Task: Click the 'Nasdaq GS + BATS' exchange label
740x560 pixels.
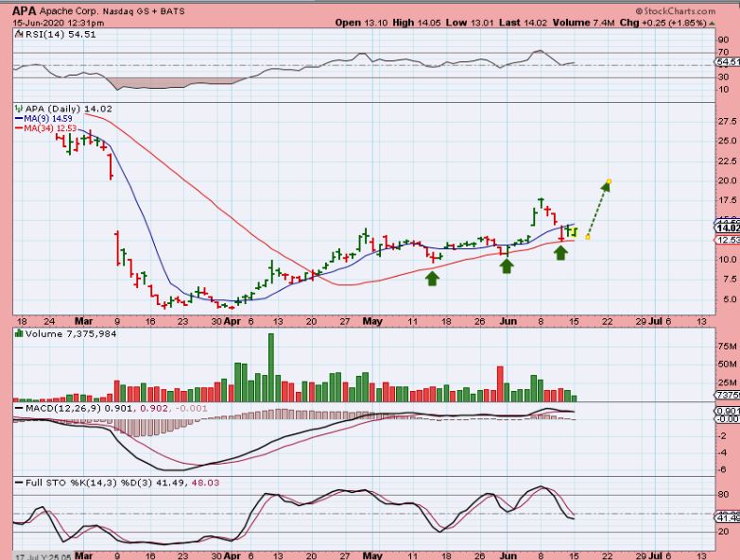Action: 144,11
